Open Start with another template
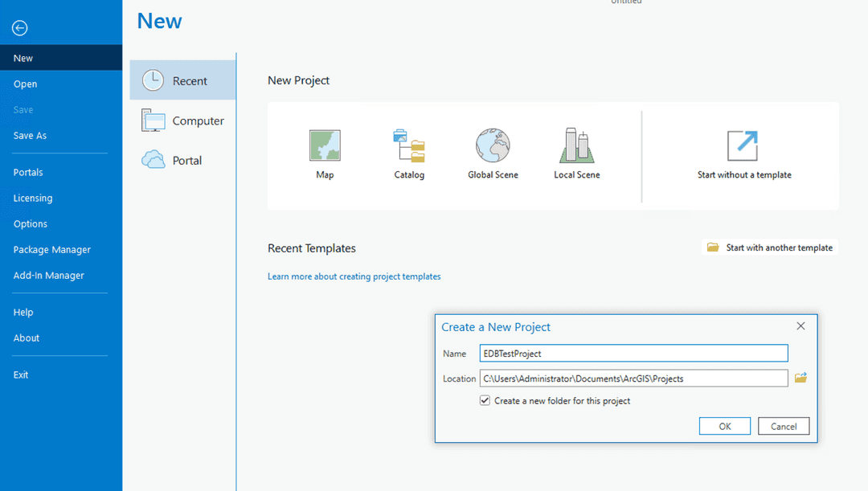The width and height of the screenshot is (868, 491). (769, 248)
